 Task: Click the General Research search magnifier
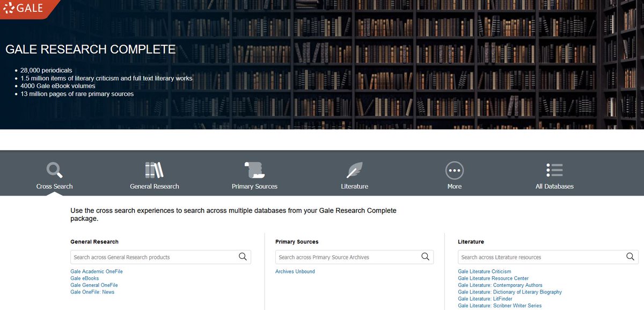243,257
